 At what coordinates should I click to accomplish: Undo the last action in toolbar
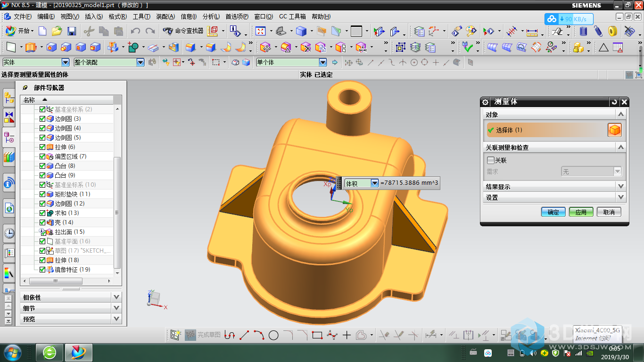pyautogui.click(x=135, y=31)
